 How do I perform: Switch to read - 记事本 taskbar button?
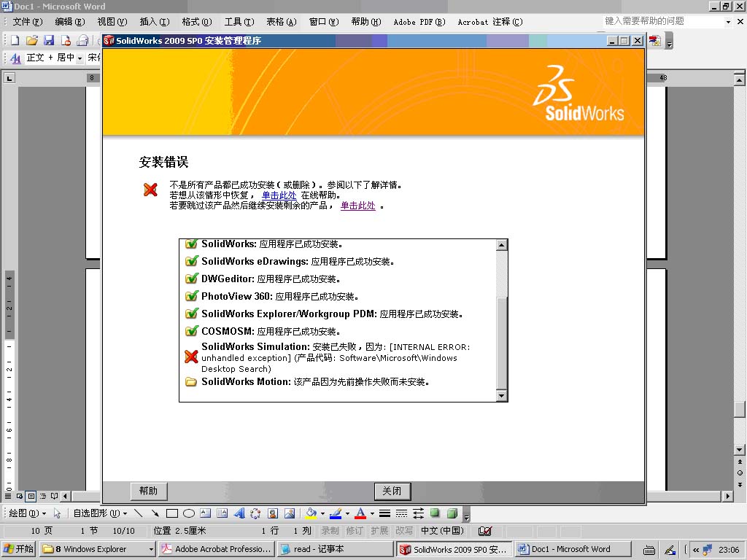(x=336, y=549)
